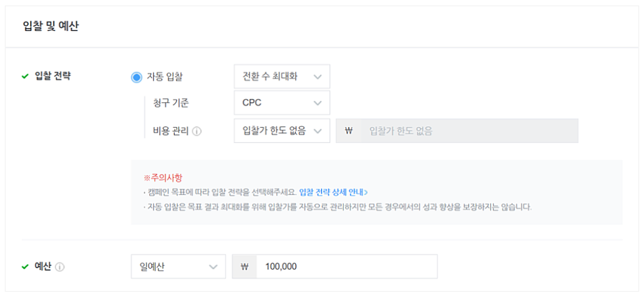Click the 자동 입찰 label text
This screenshot has height=296, width=644.
pyautogui.click(x=165, y=77)
